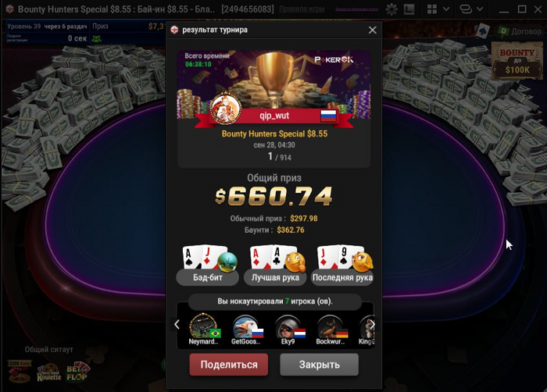
Task: Open the Bet Flop game icon
Action: 77,372
